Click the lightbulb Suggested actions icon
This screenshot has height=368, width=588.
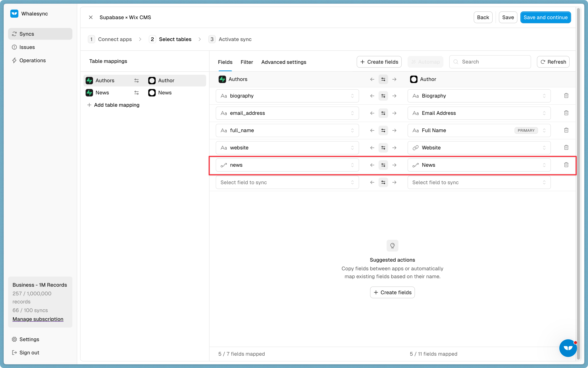pos(392,246)
